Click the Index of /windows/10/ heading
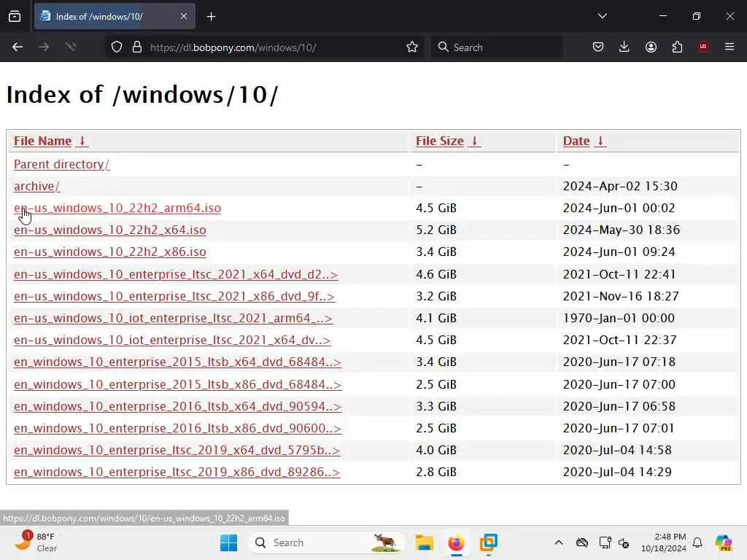This screenshot has height=560, width=747. click(142, 94)
